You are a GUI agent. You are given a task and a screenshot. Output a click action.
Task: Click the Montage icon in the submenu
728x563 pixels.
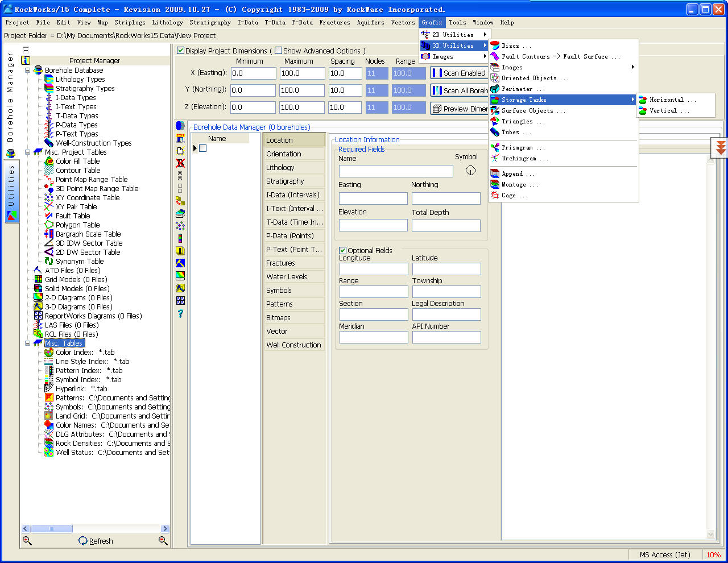[x=495, y=184]
